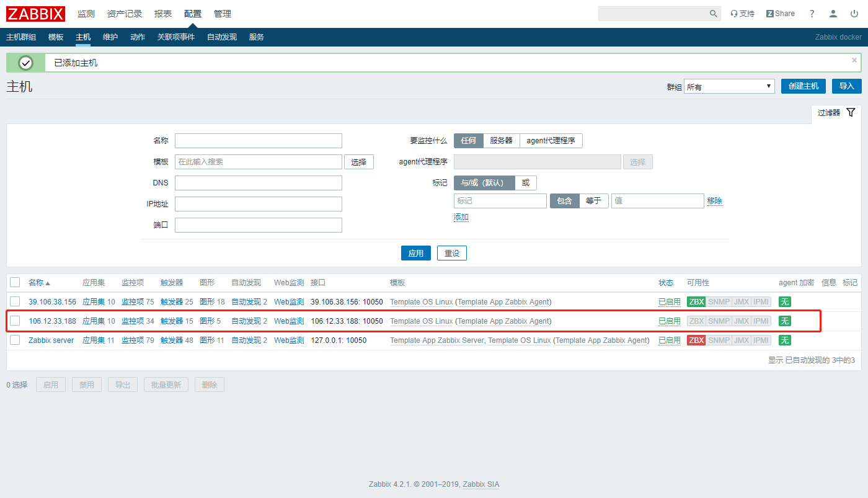868x498 pixels.
Task: Open the 群组 dropdown
Action: click(x=729, y=87)
